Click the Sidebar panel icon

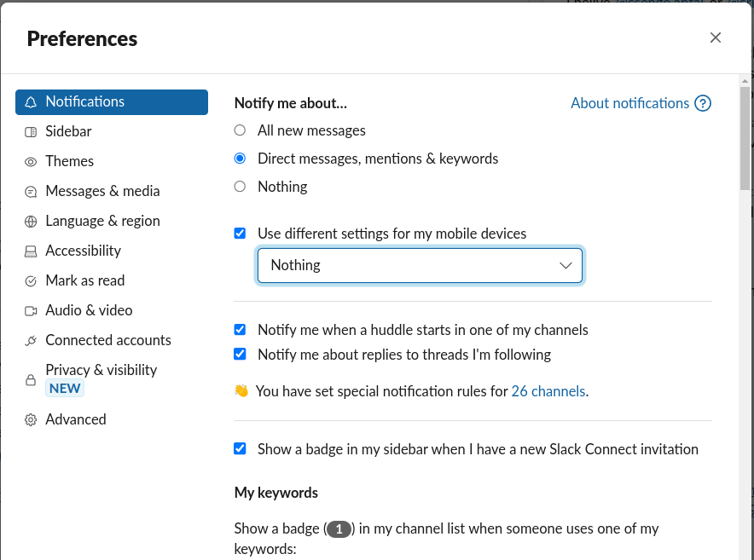tap(31, 132)
